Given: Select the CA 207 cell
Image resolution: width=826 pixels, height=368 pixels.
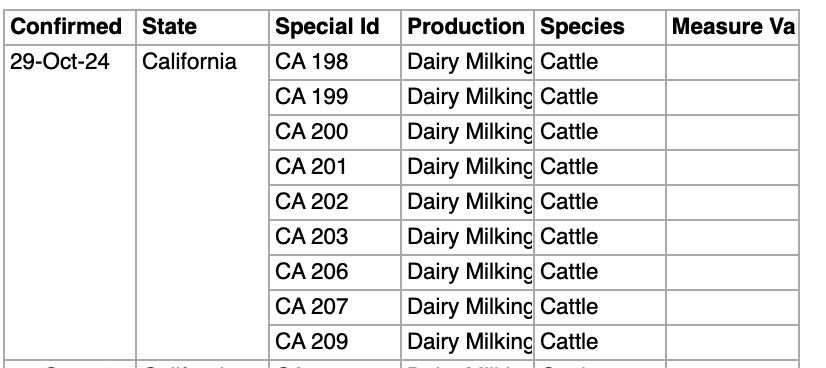Looking at the screenshot, I should (335, 307).
